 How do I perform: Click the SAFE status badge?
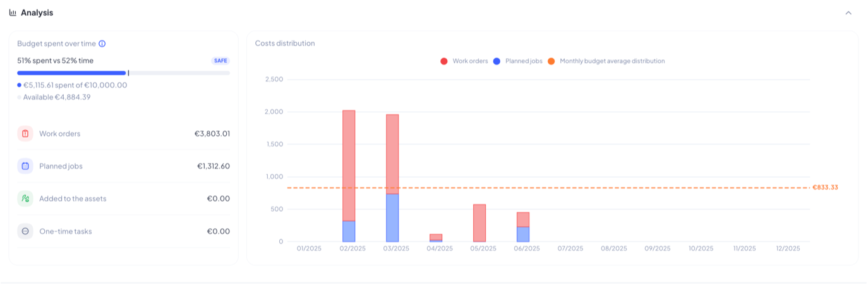click(220, 61)
